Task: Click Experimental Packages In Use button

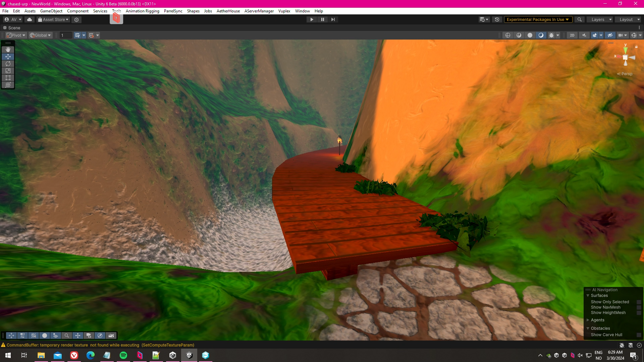Action: point(538,19)
